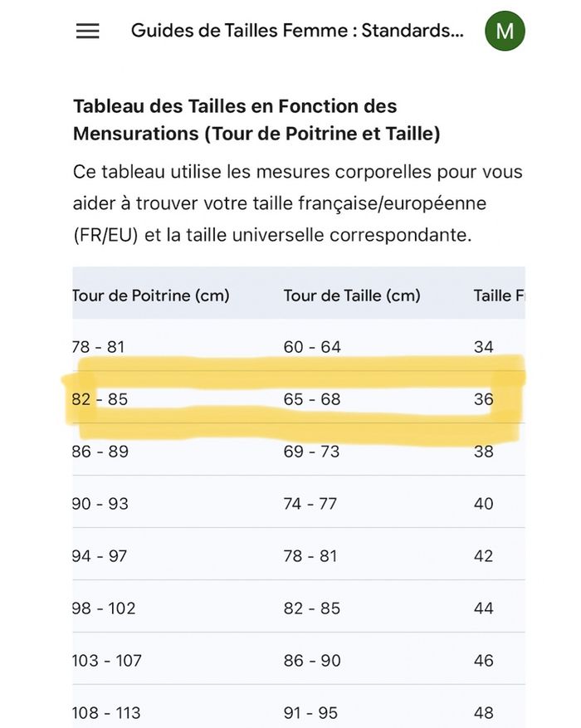The image size is (581, 728).
Task: Click the partially visible Taille FR column header
Action: pyautogui.click(x=496, y=296)
